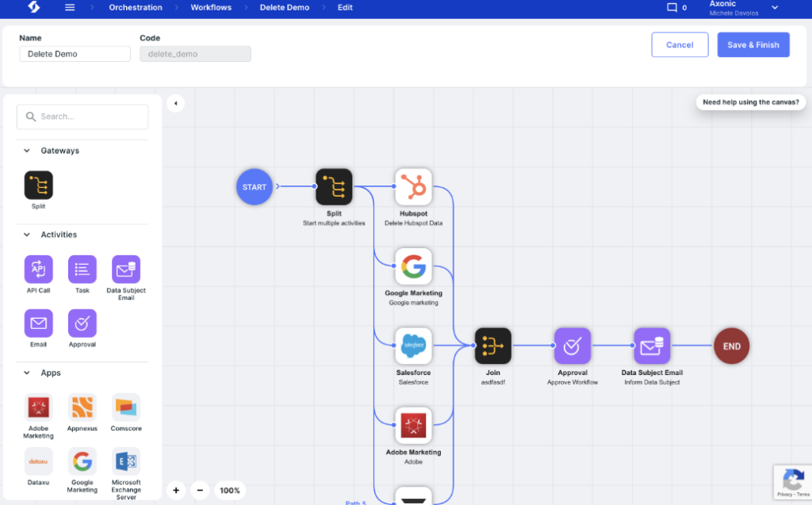Choose the Appnexus app icon
Screen dimensions: 812x505
pyautogui.click(x=82, y=407)
